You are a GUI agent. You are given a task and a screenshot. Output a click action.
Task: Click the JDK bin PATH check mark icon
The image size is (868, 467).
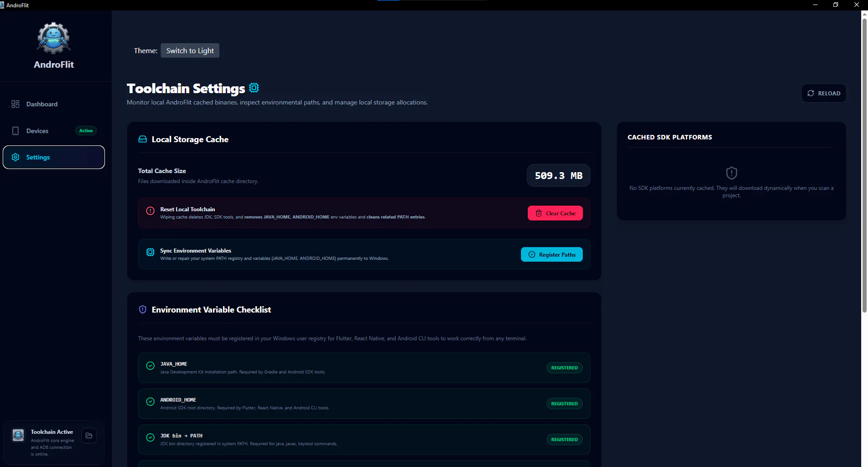150,437
